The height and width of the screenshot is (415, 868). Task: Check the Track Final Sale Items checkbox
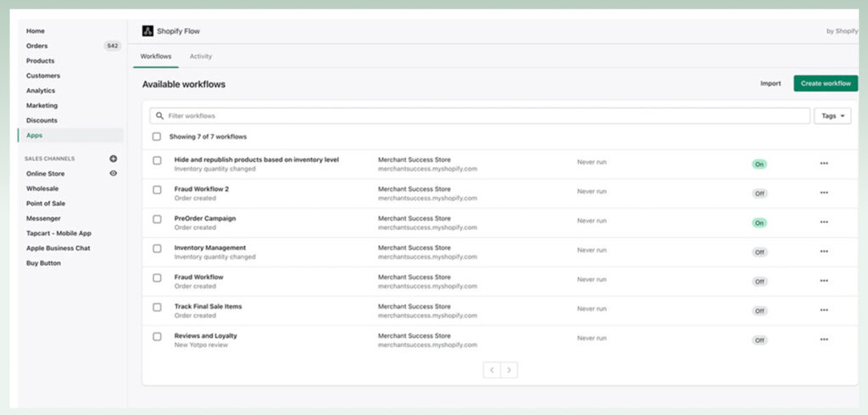tap(157, 307)
